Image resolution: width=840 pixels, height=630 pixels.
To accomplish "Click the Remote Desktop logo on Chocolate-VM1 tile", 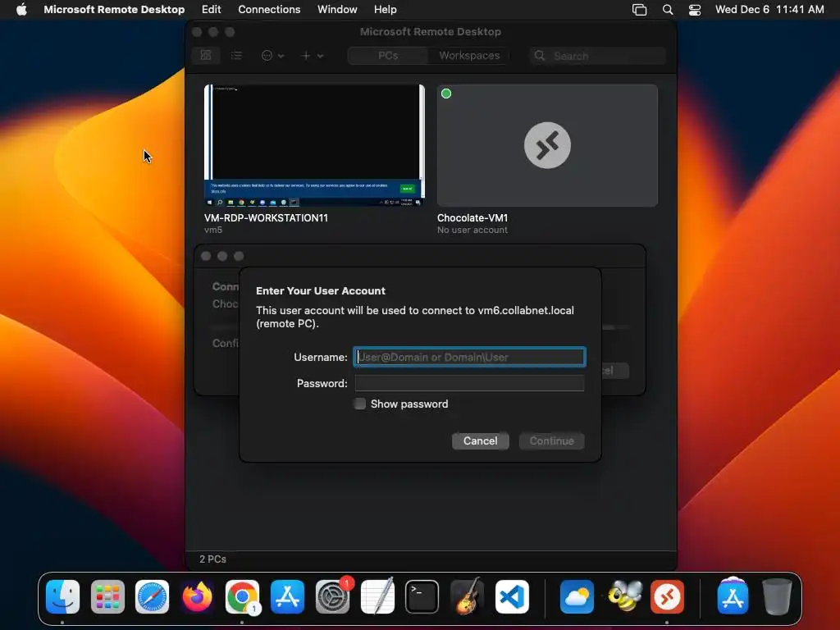I will coord(547,145).
